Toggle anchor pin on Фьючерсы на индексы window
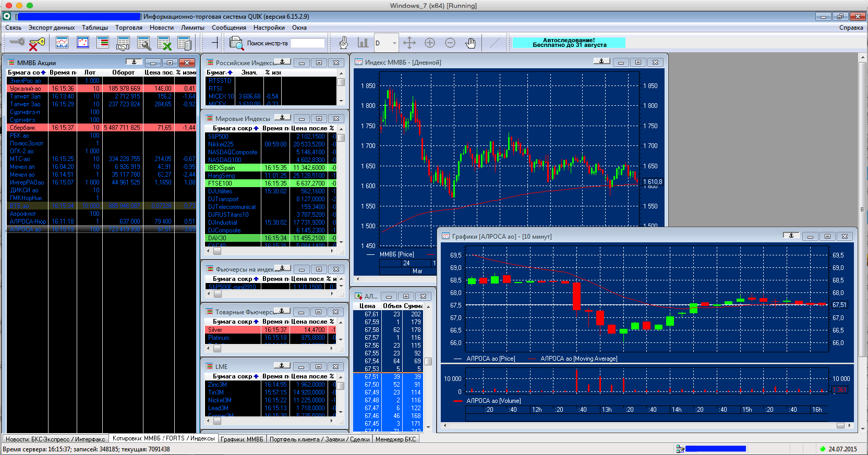 click(x=282, y=268)
